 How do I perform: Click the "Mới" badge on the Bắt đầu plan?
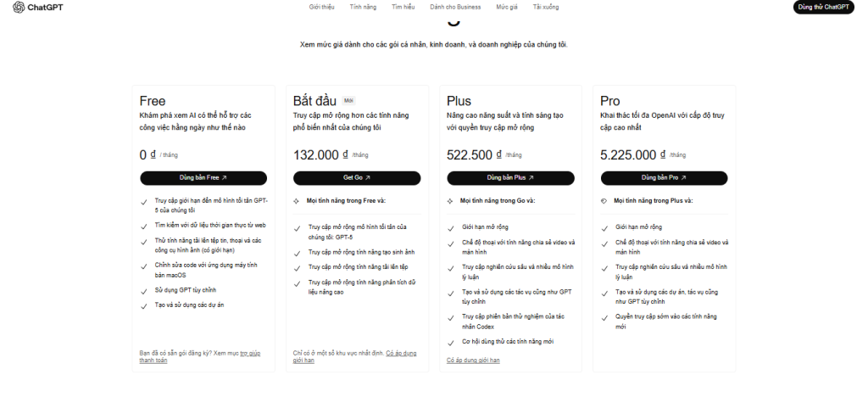coord(349,101)
